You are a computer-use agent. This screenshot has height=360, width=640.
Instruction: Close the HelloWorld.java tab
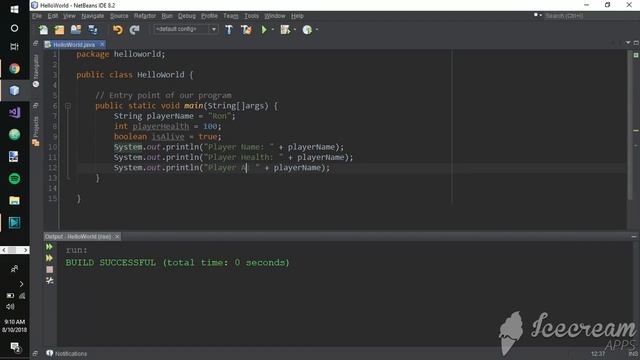pyautogui.click(x=102, y=44)
